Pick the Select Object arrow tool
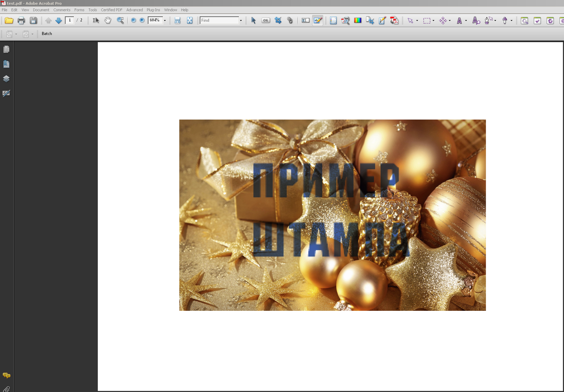The height and width of the screenshot is (392, 564). coord(253,20)
